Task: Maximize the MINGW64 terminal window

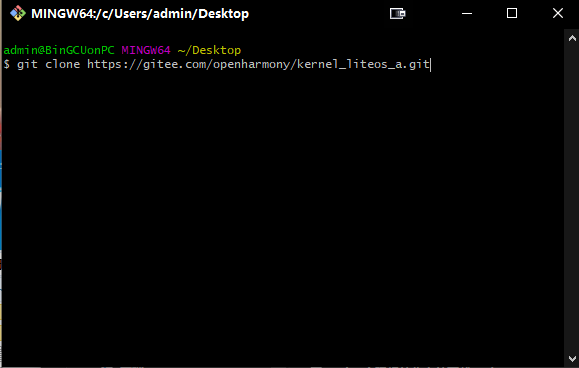Action: [x=512, y=13]
